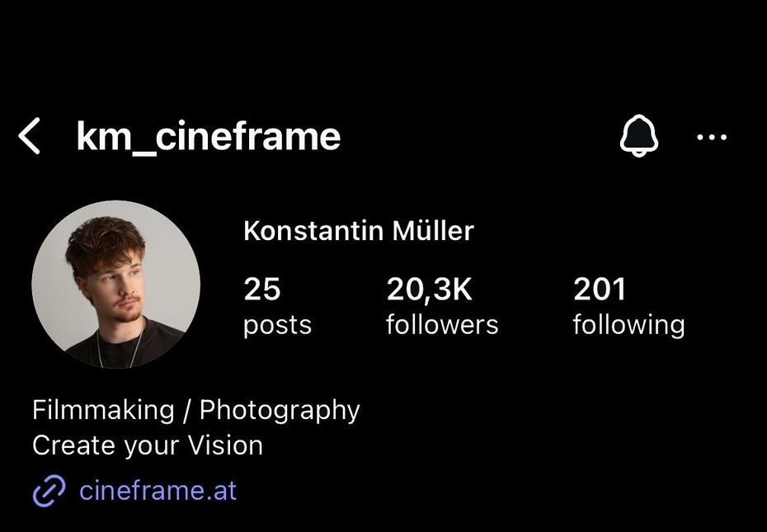The width and height of the screenshot is (767, 532).
Task: Open the cineframe.at website link
Action: pyautogui.click(x=158, y=491)
